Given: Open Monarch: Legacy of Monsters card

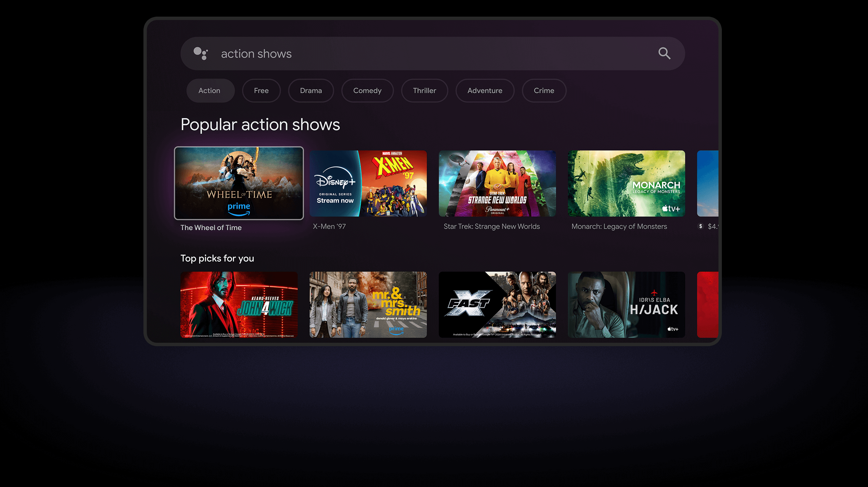Looking at the screenshot, I should coord(626,183).
